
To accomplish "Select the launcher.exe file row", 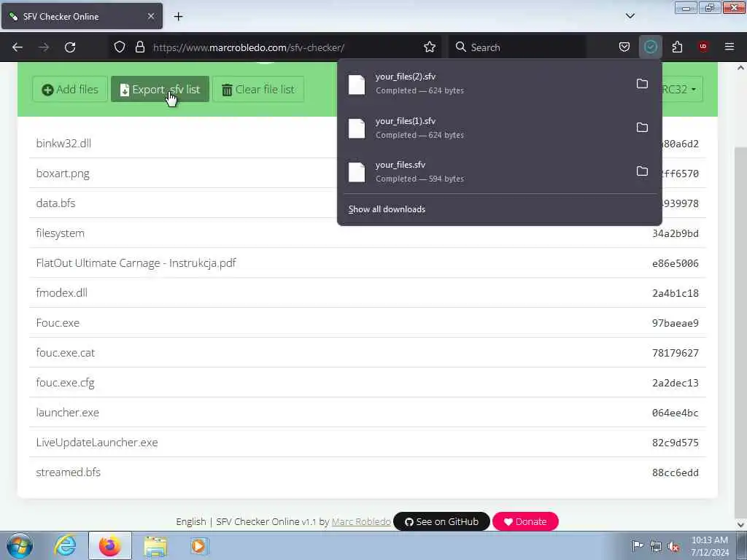I will point(368,413).
